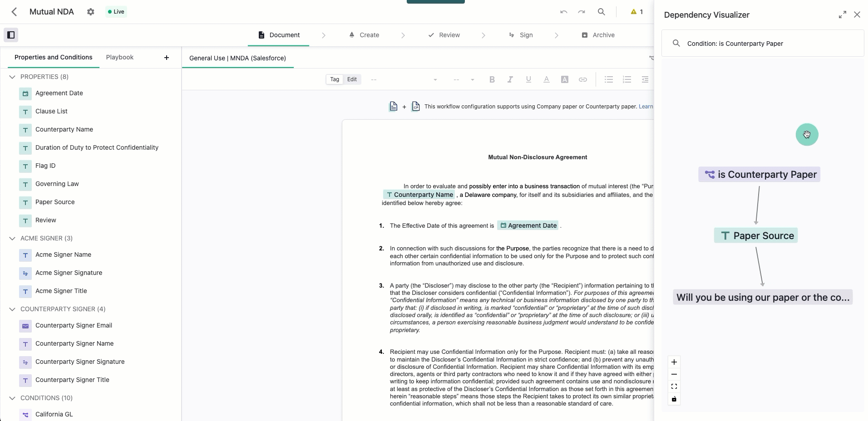The image size is (868, 421).
Task: Insert a bulleted list
Action: (x=609, y=79)
